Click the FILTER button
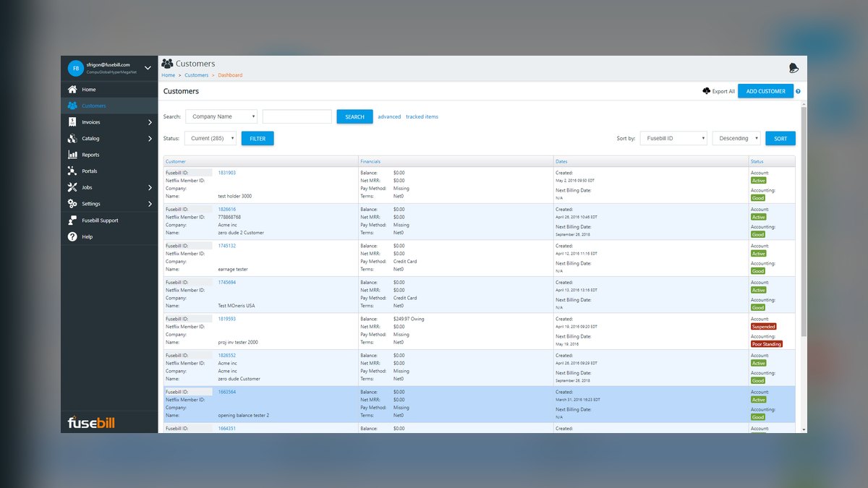This screenshot has height=488, width=868. [258, 138]
